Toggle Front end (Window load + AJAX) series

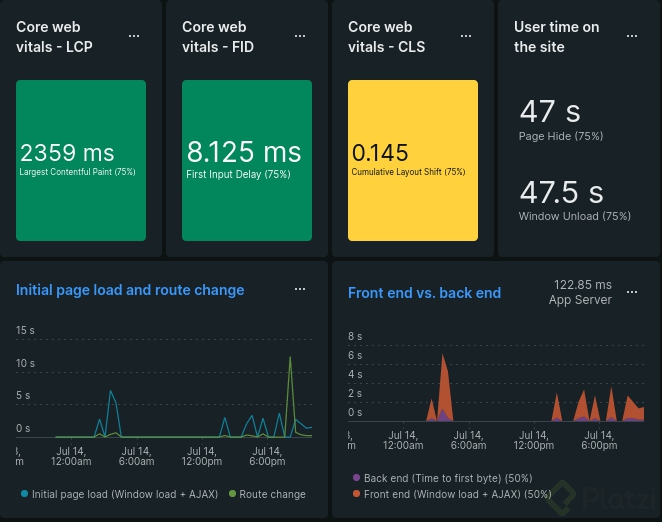[457, 494]
